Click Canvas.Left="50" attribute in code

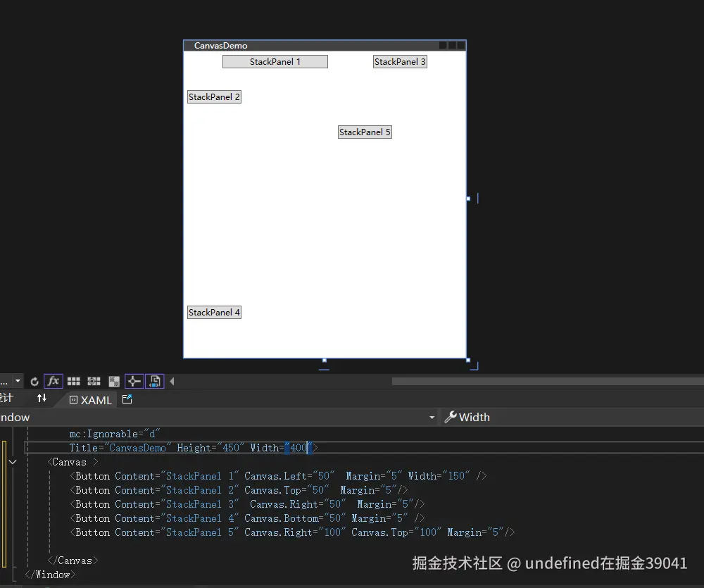point(289,476)
